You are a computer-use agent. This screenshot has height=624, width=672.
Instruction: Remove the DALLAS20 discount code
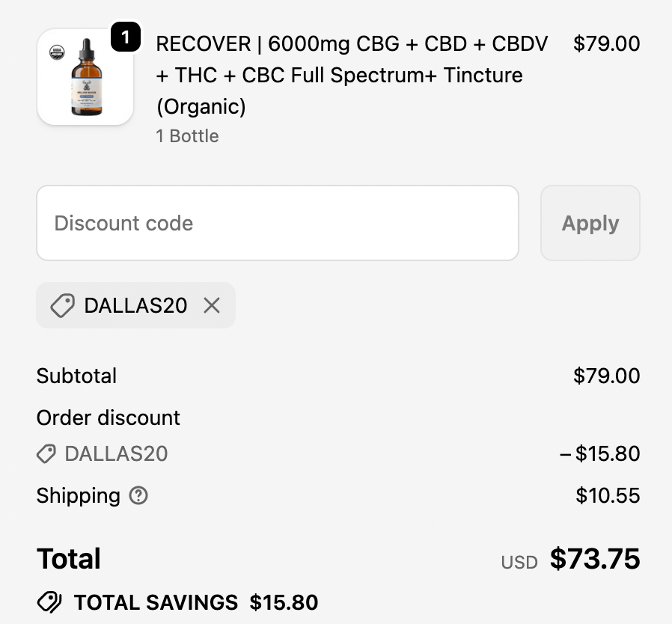point(212,305)
